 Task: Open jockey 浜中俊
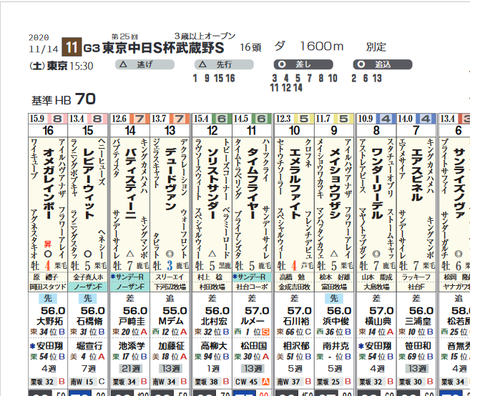(336, 321)
